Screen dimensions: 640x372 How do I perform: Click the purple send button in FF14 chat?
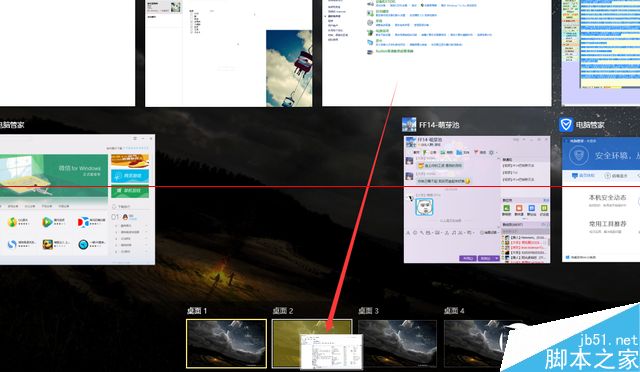click(485, 258)
